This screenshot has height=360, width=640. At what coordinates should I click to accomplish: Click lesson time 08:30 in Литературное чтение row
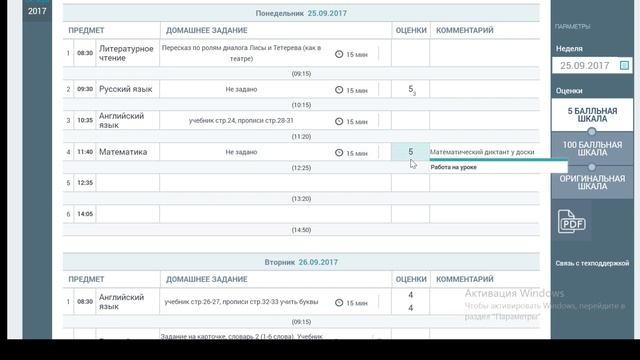pos(85,53)
